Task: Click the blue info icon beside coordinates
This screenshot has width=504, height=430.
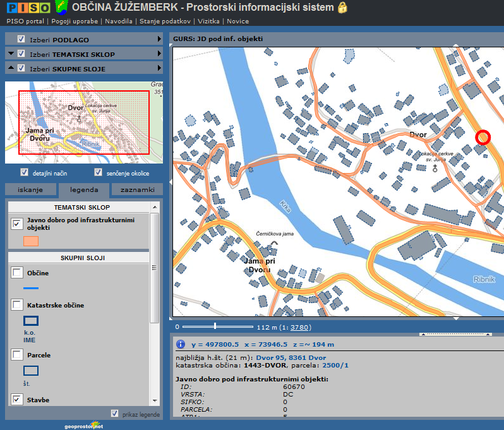Action: click(x=181, y=344)
